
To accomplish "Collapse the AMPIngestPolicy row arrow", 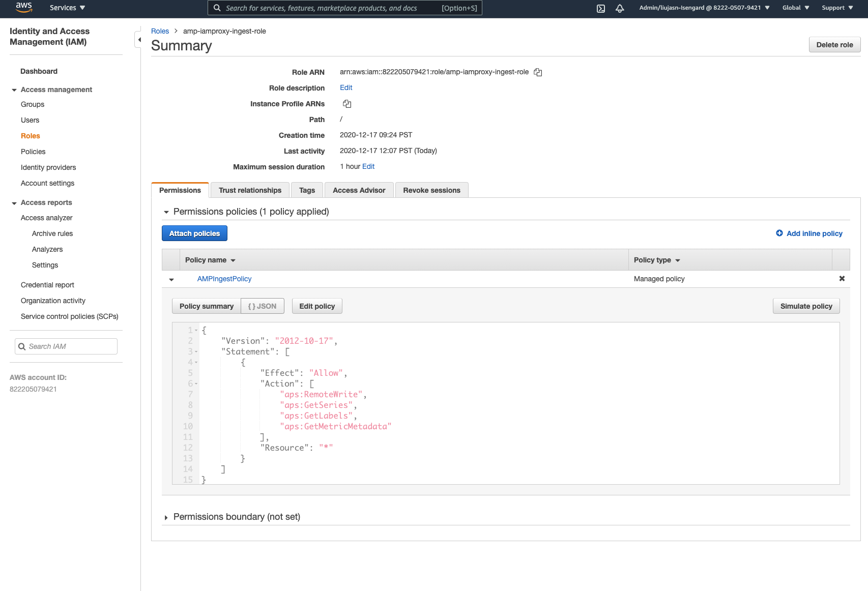I will [171, 279].
